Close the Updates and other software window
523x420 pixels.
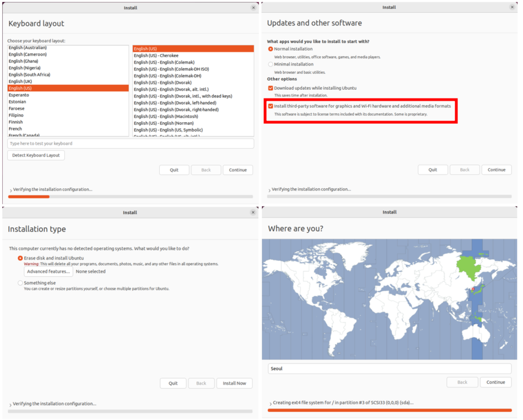(512, 7)
